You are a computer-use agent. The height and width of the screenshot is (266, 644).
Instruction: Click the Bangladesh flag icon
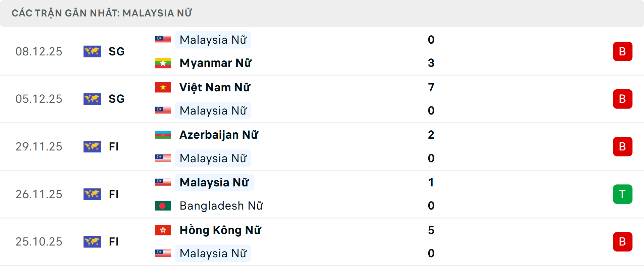(163, 206)
